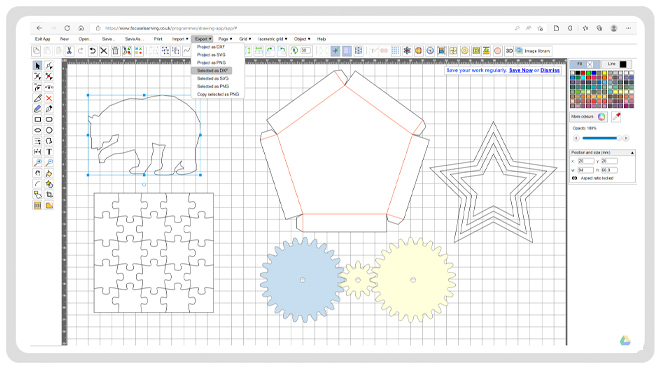This screenshot has width=660, height=367.
Task: Open the Import dropdown menu
Action: click(180, 39)
